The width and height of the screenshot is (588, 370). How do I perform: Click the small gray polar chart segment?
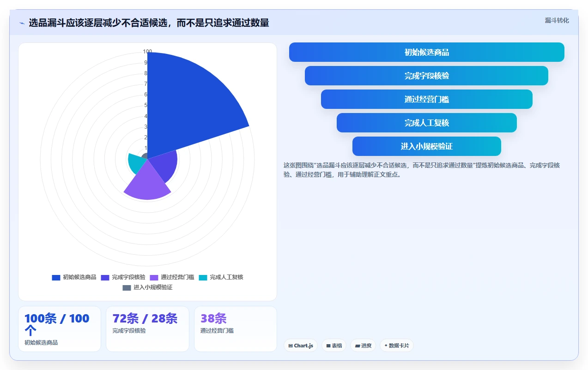coord(145,156)
